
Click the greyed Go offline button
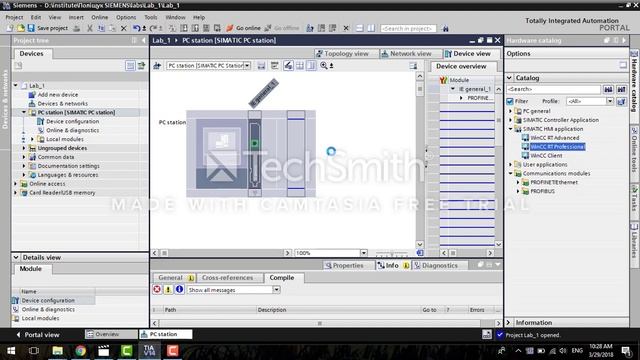point(282,28)
